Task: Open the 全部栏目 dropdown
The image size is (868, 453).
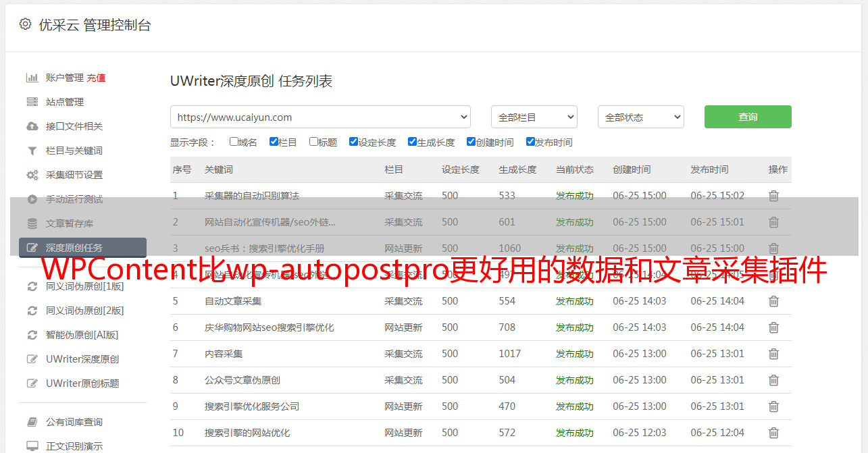Action: 534,117
